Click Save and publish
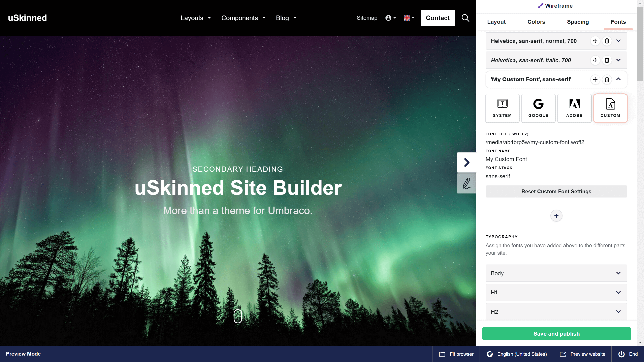 coord(556,334)
